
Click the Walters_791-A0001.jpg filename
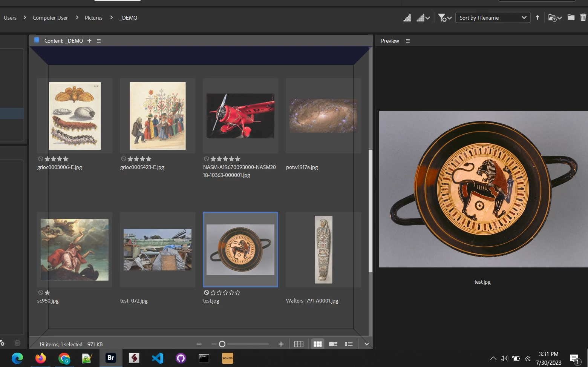312,301
